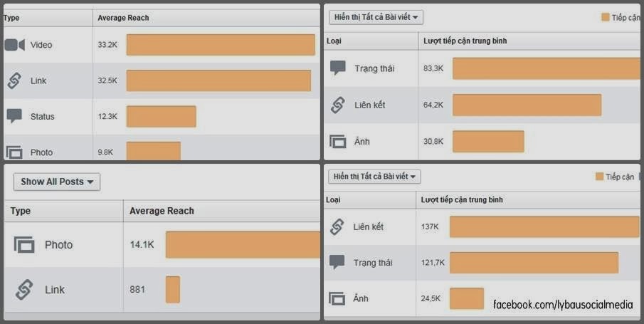Click the Video 33.2K reach bar

point(221,45)
